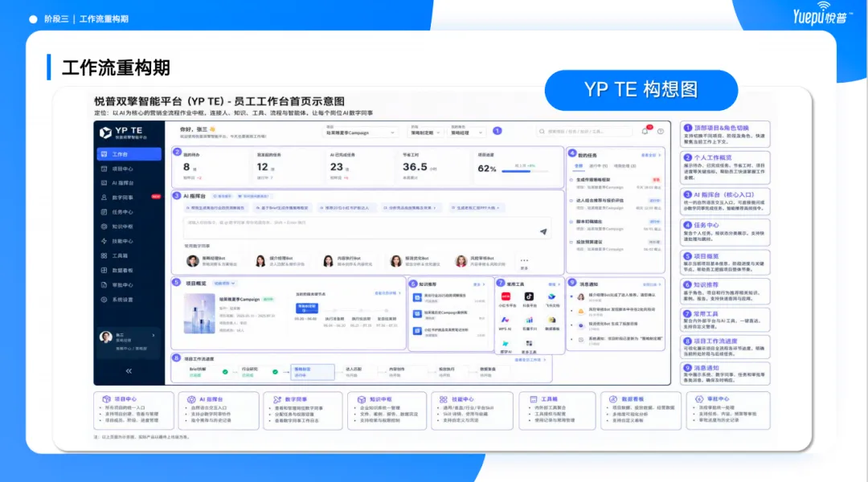Click 更多 link in 知识推荐
The image size is (868, 482).
point(479,284)
